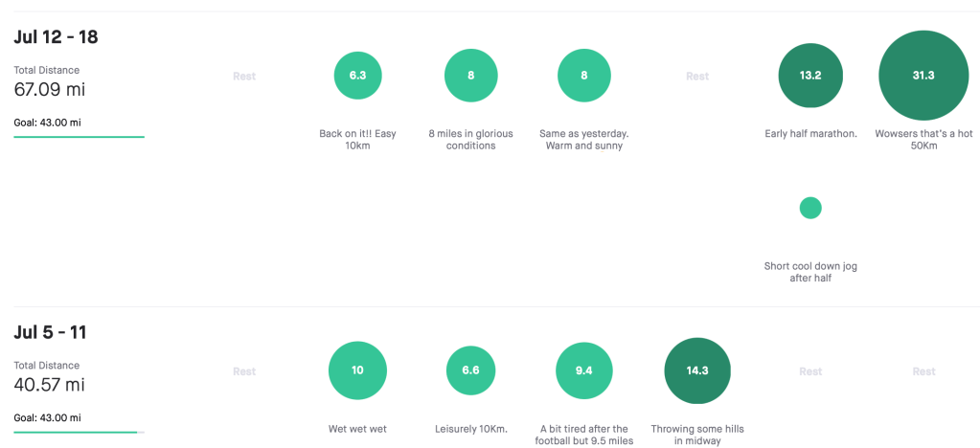Click the small cool down jog dot

pos(810,208)
